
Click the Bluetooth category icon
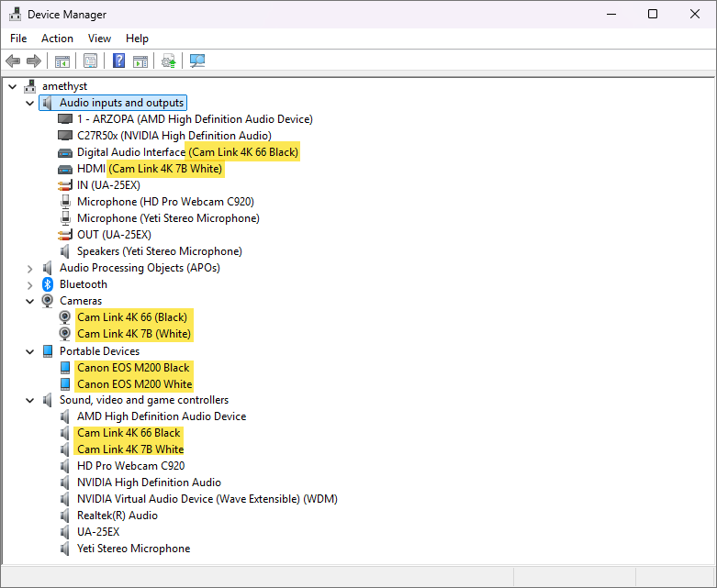[x=48, y=284]
